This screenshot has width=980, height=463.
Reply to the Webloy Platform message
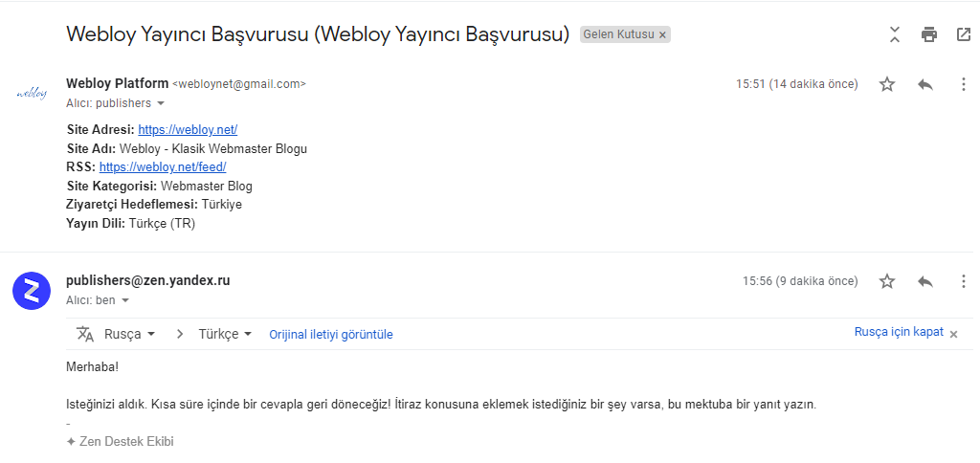coord(925,84)
